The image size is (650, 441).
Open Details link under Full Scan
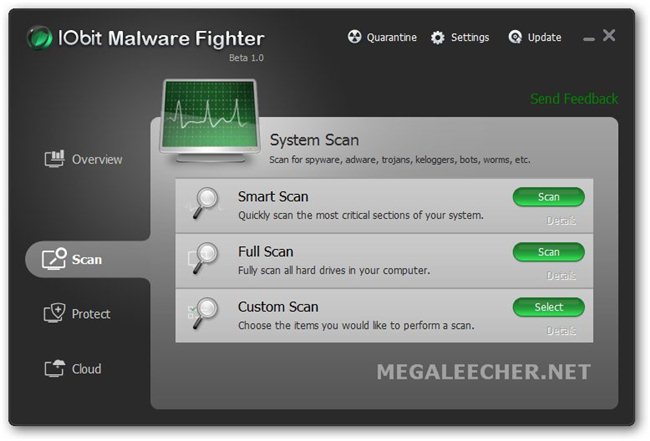click(561, 276)
